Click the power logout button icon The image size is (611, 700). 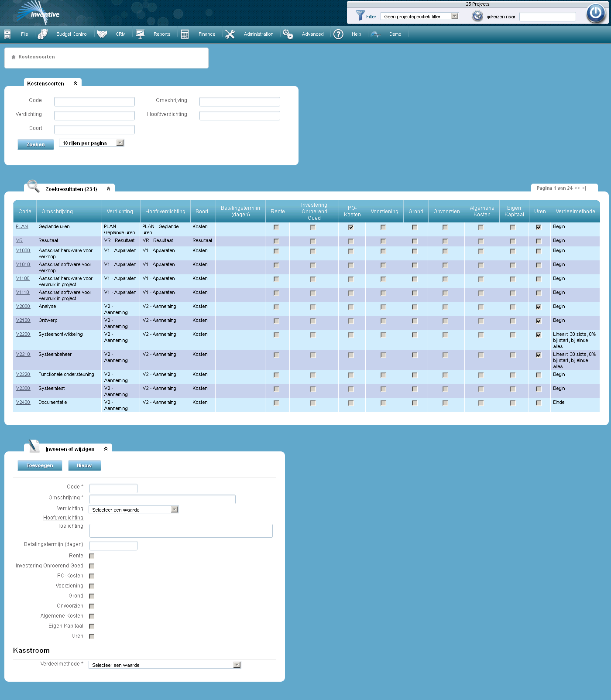(596, 13)
